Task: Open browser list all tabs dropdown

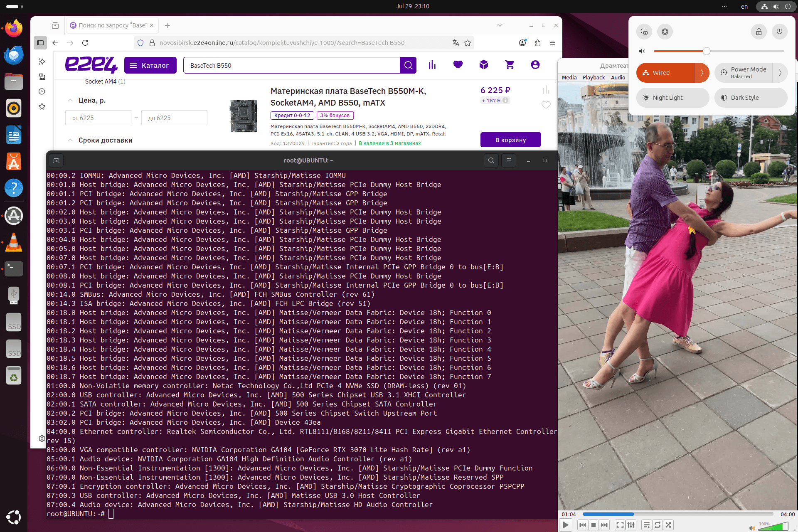Action: coord(500,25)
